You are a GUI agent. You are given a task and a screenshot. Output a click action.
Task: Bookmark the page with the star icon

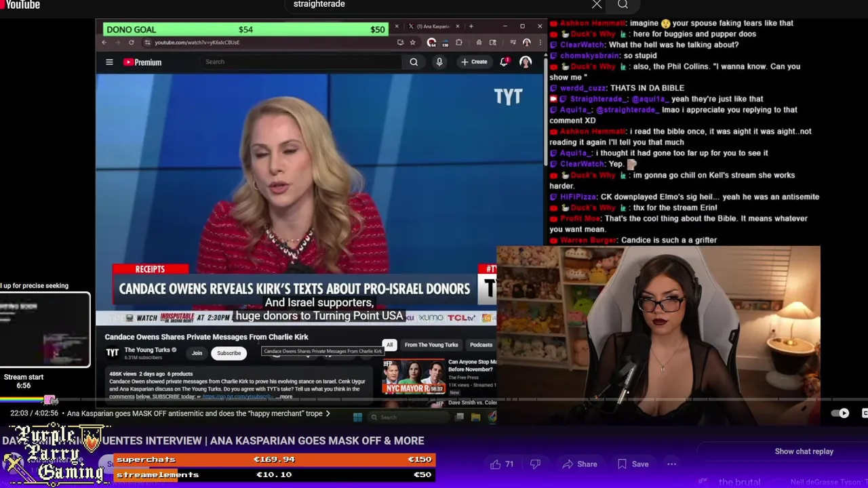click(x=412, y=42)
